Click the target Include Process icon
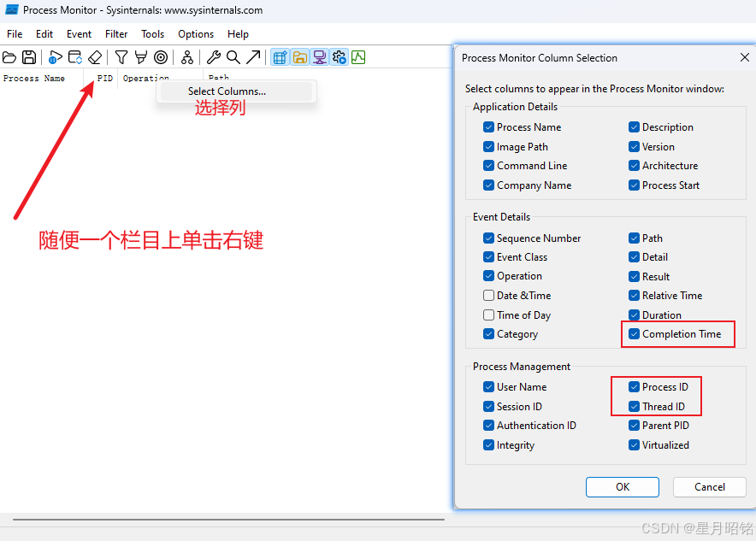This screenshot has height=541, width=756. [161, 57]
